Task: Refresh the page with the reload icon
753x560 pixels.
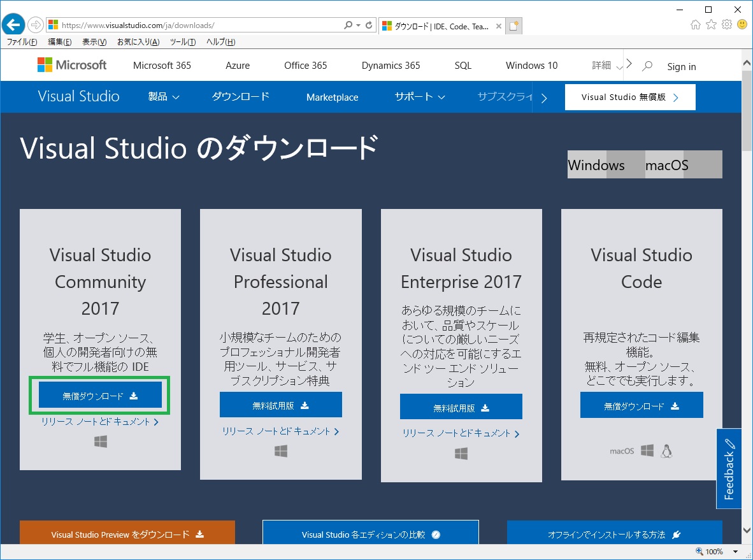Action: point(368,24)
